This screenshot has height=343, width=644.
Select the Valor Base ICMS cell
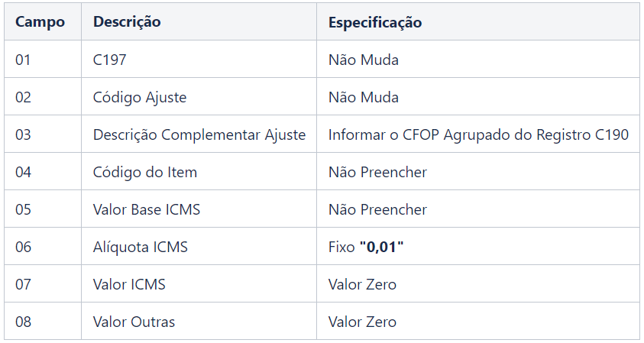pyautogui.click(x=147, y=209)
